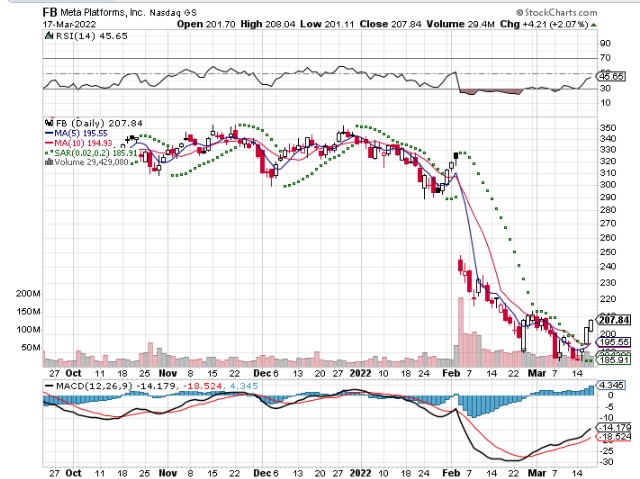Click the 195.55 MA price tag on right axis

(614, 342)
